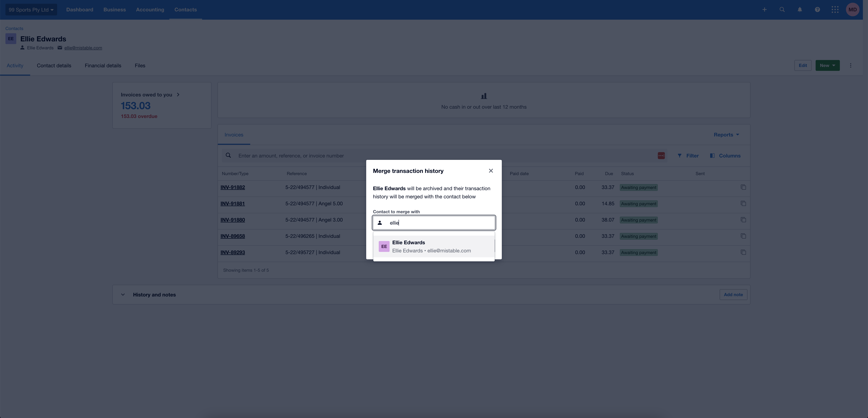Open the vertical three-dot contact options menu
Viewport: 868px width, 418px height.
[851, 66]
